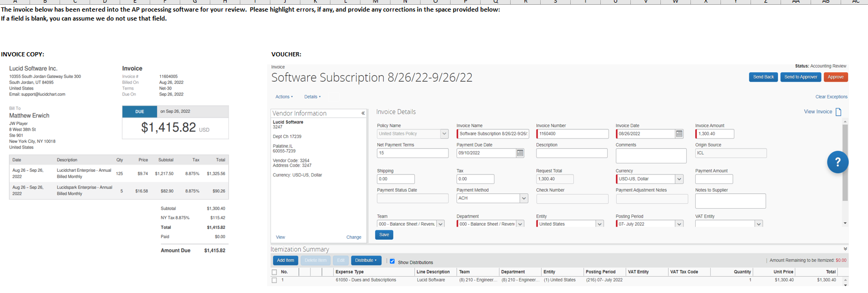
Task: Click the Net Payment Terms field
Action: click(x=413, y=153)
